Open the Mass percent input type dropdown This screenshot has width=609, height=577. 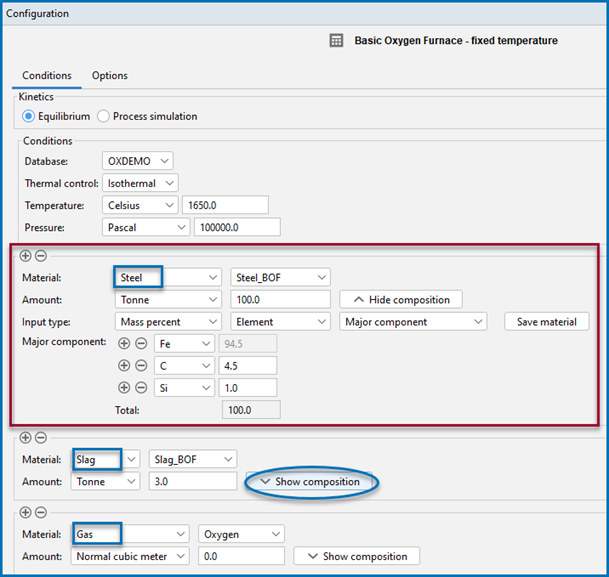pyautogui.click(x=168, y=322)
